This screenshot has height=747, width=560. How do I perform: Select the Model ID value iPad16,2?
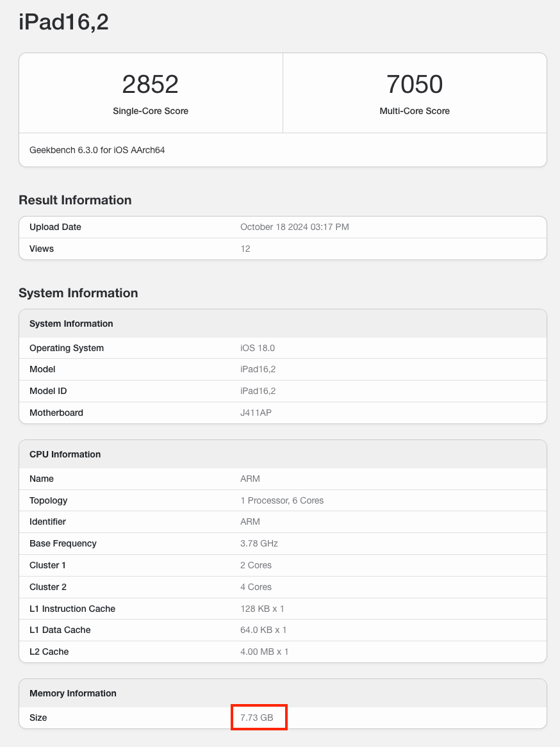pos(258,391)
